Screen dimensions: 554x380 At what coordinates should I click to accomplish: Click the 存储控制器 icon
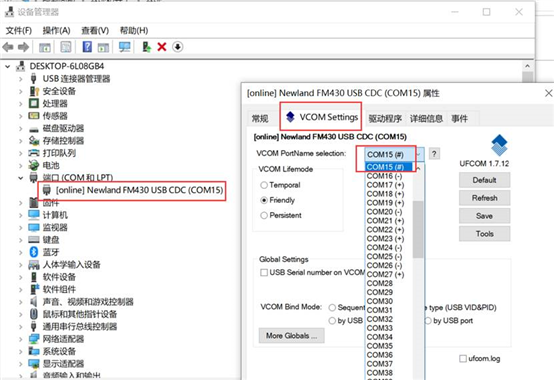click(x=34, y=141)
